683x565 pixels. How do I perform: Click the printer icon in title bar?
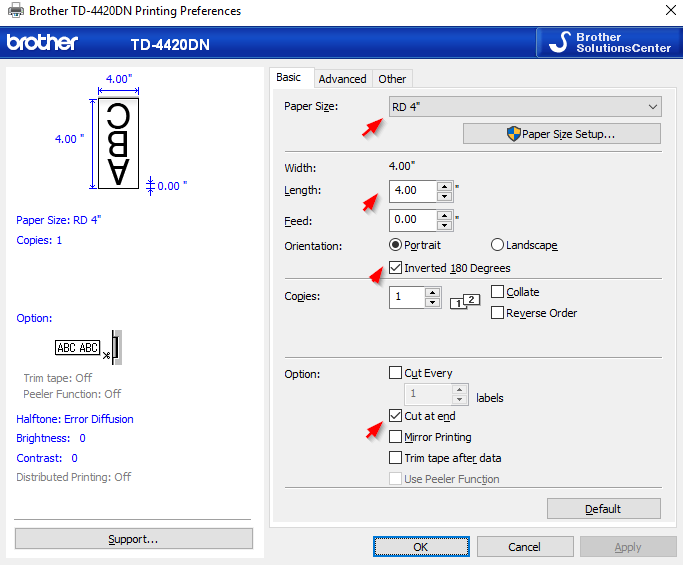click(16, 10)
